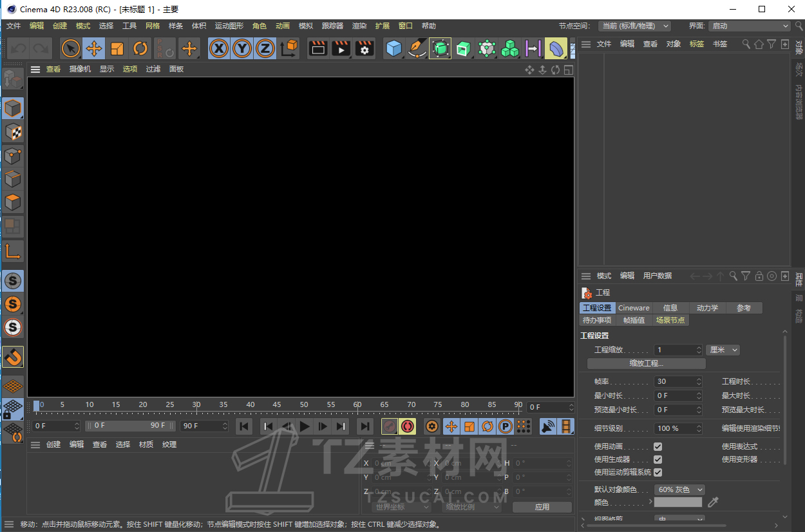Click the purple symmetry field icon

click(533, 48)
